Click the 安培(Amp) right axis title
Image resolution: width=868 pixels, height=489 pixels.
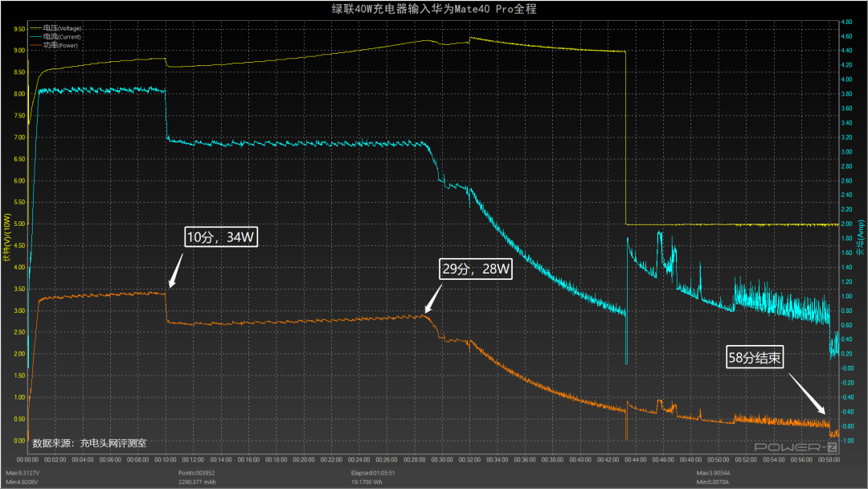point(861,237)
